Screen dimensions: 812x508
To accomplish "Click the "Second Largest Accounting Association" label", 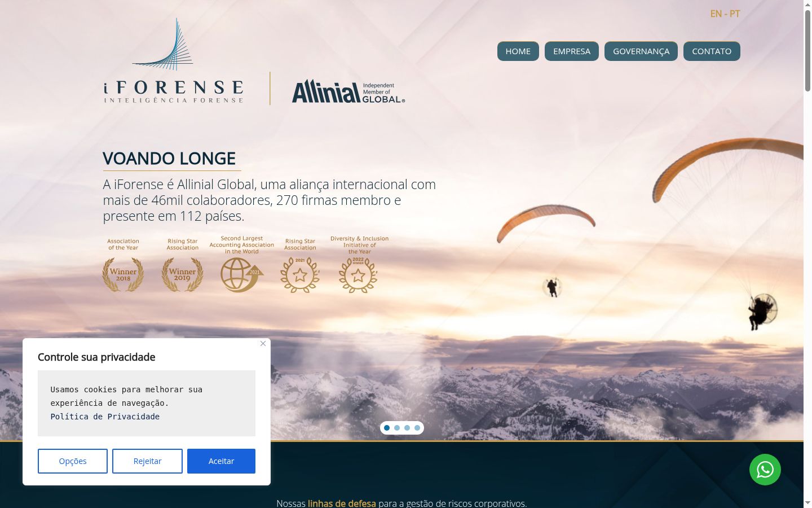I will pyautogui.click(x=242, y=245).
